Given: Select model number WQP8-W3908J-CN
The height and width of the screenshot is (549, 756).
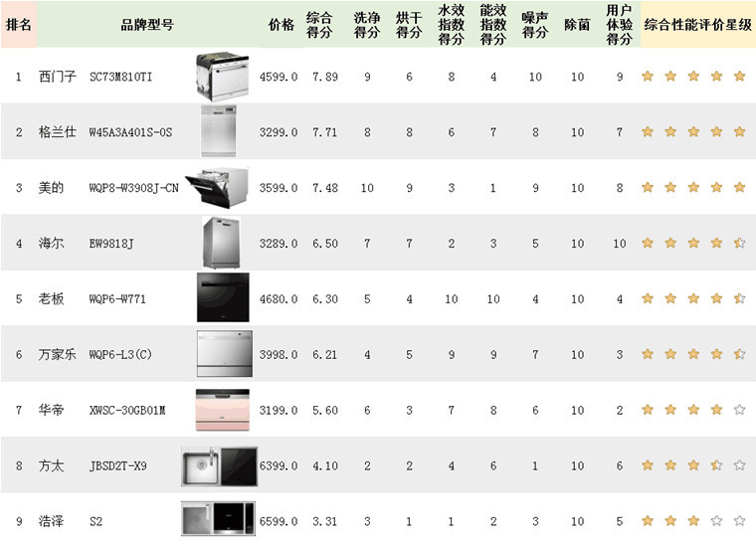Looking at the screenshot, I should (x=133, y=188).
